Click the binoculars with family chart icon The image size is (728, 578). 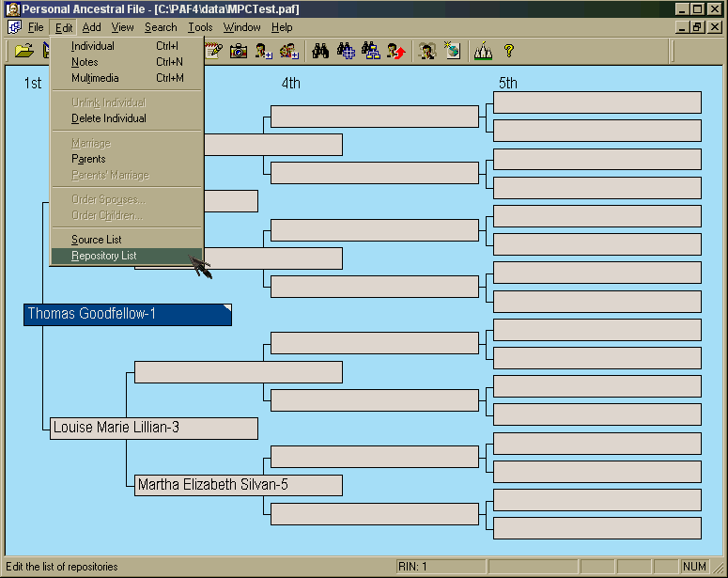pyautogui.click(x=371, y=51)
